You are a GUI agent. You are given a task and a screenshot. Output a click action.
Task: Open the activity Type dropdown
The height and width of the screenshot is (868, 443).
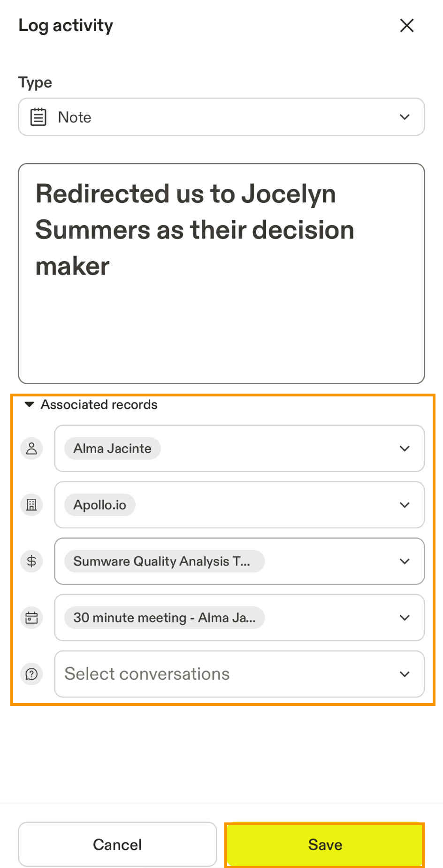point(405,117)
